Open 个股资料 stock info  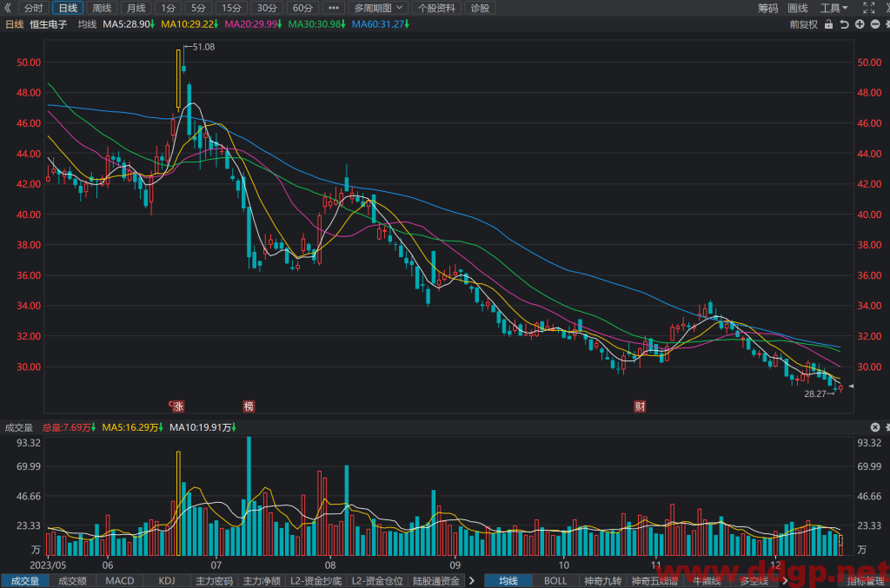(x=436, y=8)
